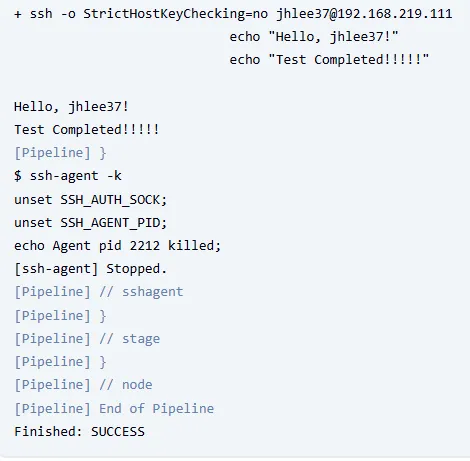Click the first [Pipeline] } line
The height and width of the screenshot is (461, 470).
(x=60, y=153)
